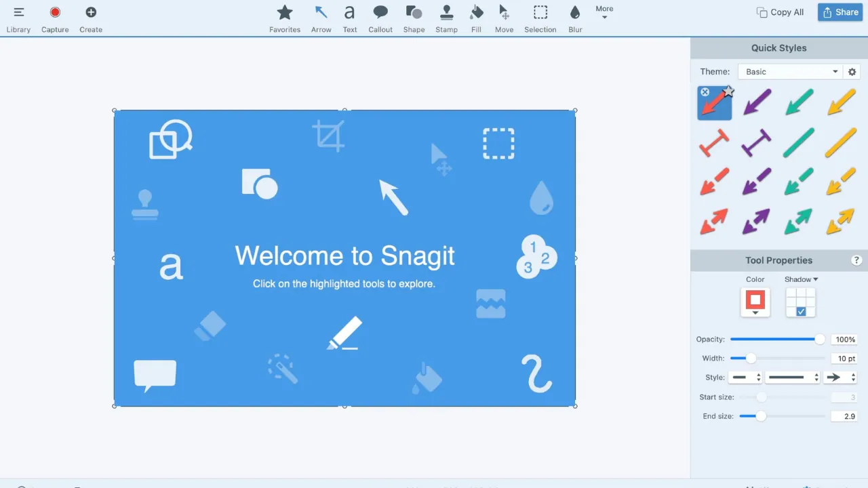
Task: Select the Favorites tool
Action: (x=285, y=19)
